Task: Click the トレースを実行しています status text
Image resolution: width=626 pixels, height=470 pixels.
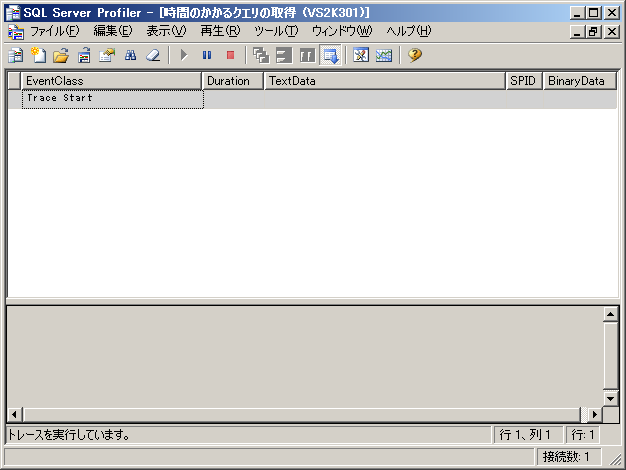Action: 69,434
